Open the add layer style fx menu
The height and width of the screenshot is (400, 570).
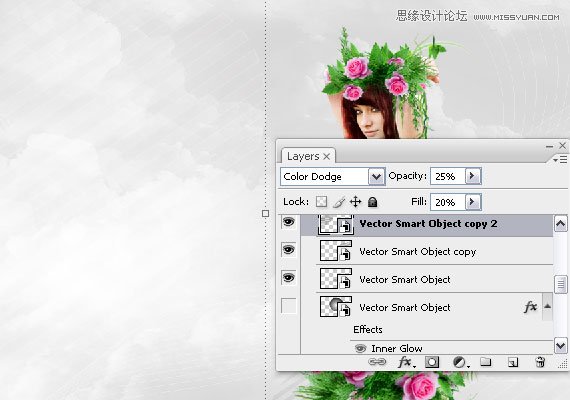406,362
